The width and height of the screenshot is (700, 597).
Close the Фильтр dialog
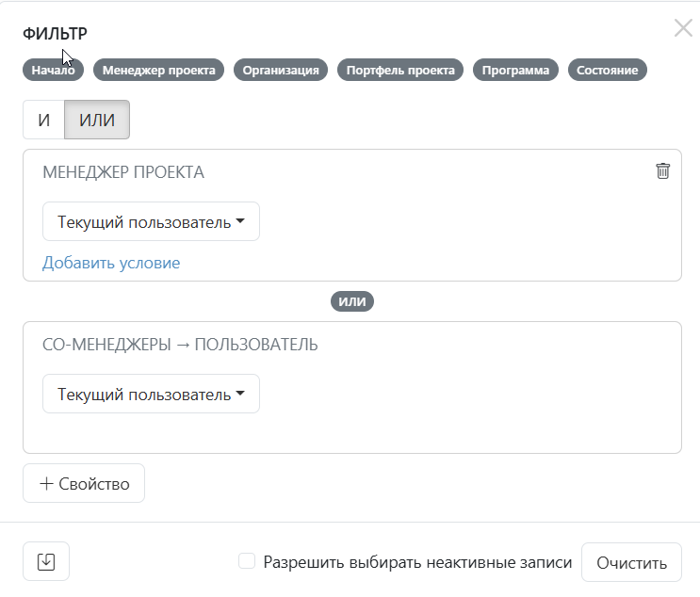pos(683,28)
